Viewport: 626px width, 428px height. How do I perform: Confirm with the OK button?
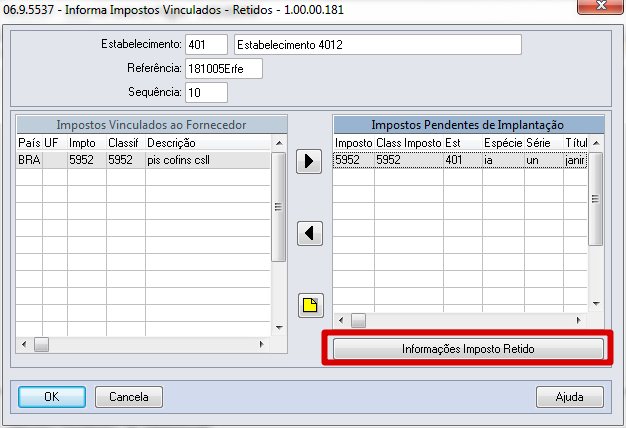click(x=52, y=397)
